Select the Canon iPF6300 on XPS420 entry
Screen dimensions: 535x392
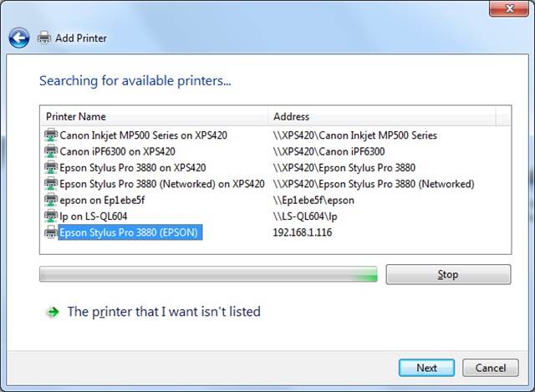pos(117,151)
